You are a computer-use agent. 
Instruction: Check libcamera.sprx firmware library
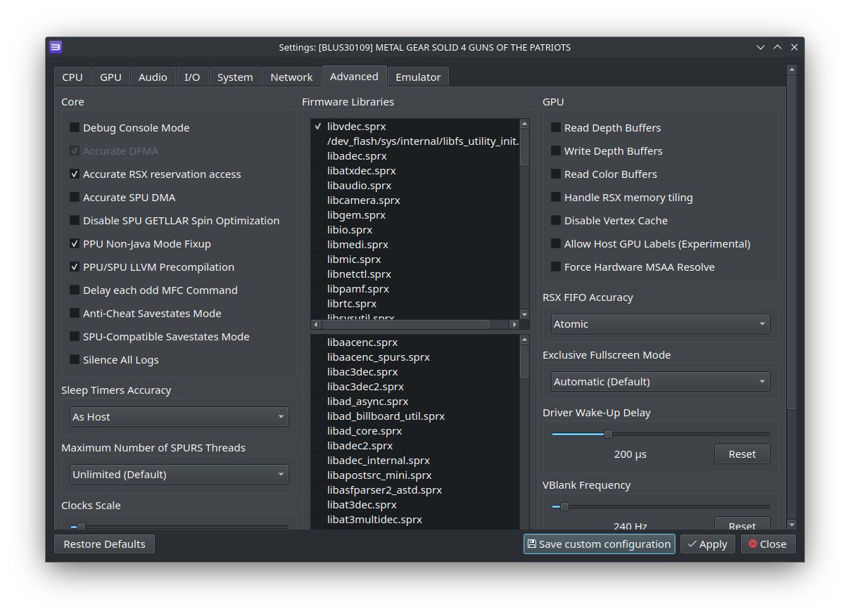[318, 200]
